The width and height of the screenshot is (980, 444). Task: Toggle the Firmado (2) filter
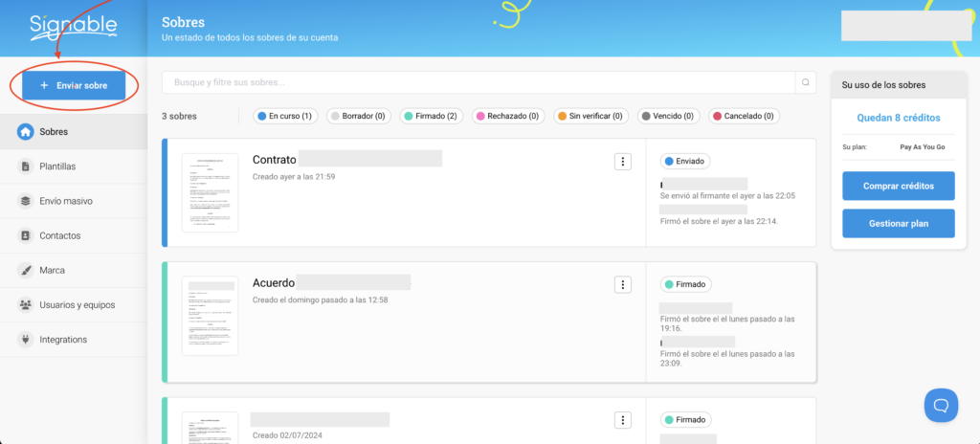point(432,117)
